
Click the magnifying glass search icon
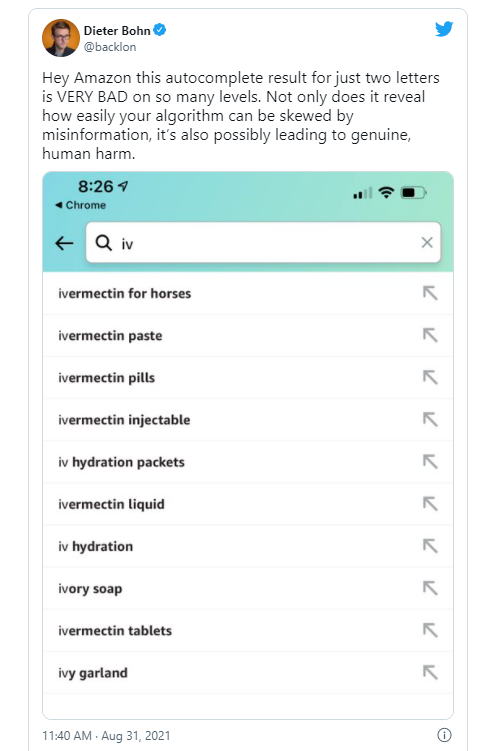pyautogui.click(x=103, y=243)
